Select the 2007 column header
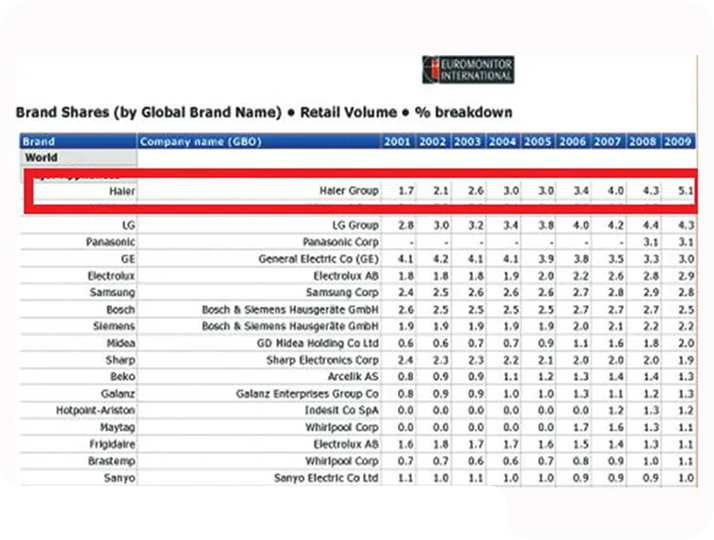 click(608, 141)
